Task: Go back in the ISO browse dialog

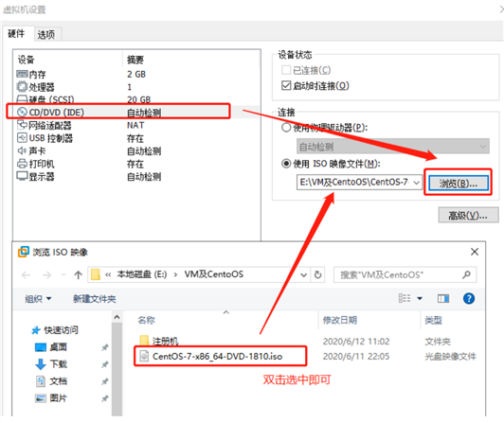Action: (x=26, y=275)
